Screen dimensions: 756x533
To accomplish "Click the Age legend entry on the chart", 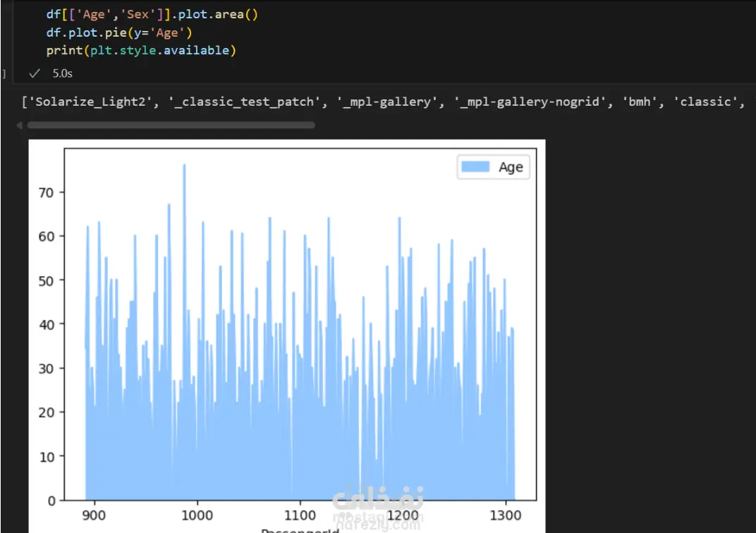I will pos(511,167).
